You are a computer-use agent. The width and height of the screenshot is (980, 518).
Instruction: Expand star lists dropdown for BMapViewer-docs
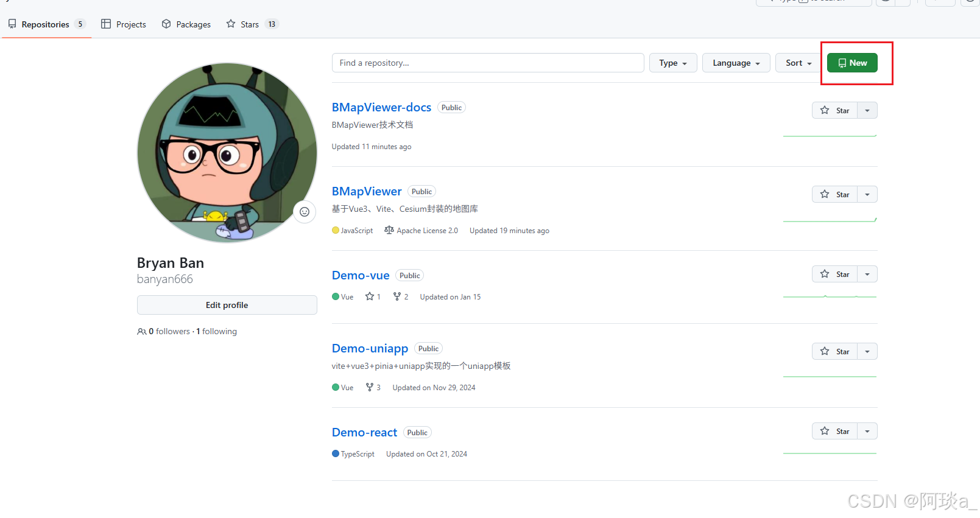[x=867, y=110]
